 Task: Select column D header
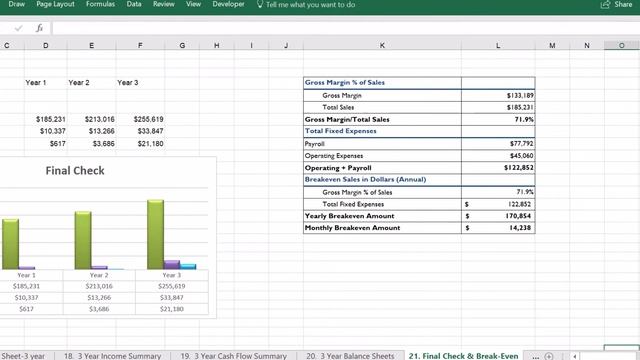tap(46, 45)
